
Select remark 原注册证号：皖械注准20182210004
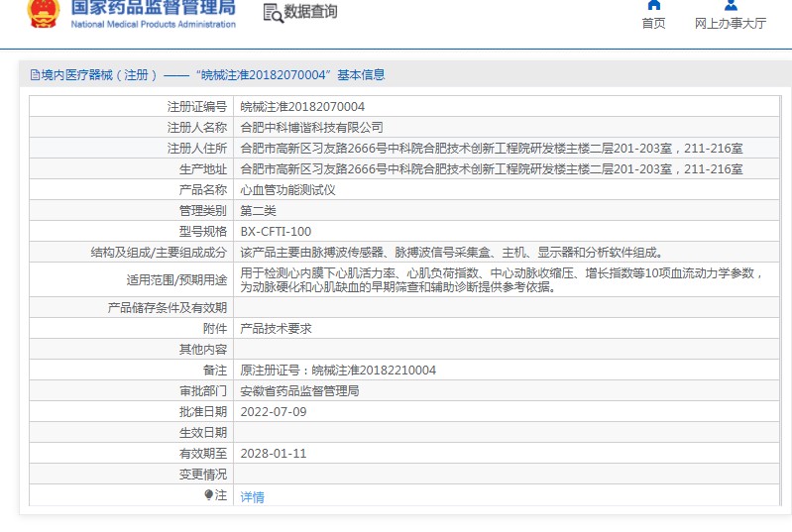point(338,370)
